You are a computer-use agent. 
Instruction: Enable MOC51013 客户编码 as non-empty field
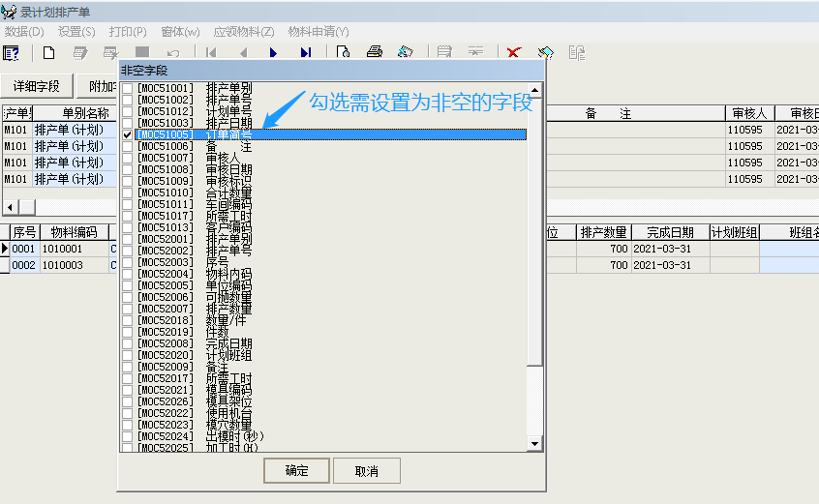pyautogui.click(x=128, y=228)
